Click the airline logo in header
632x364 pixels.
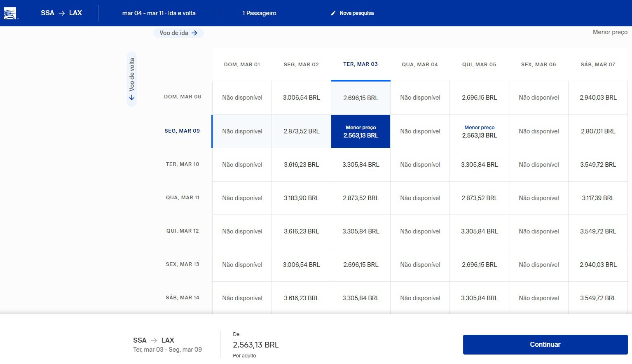(x=10, y=13)
